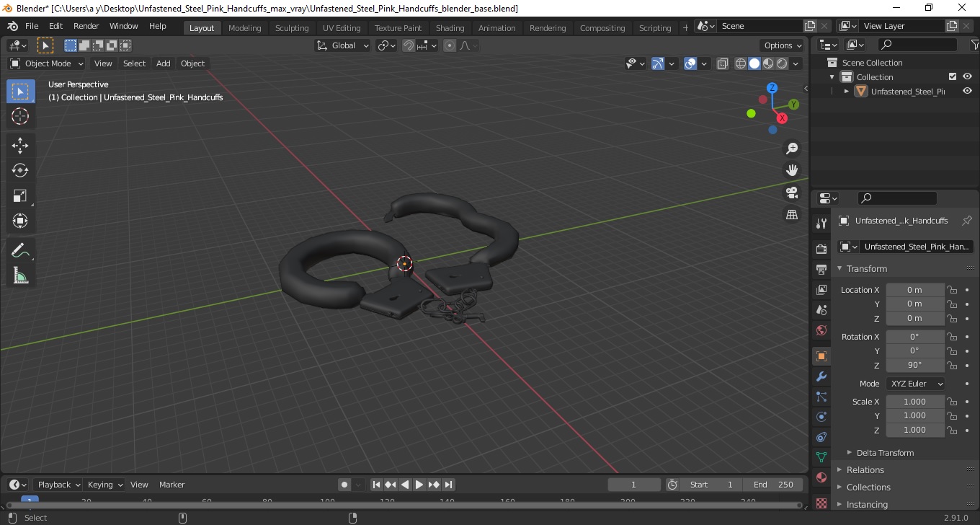Open Global transform orientation dropdown
980x525 pixels.
click(343, 45)
